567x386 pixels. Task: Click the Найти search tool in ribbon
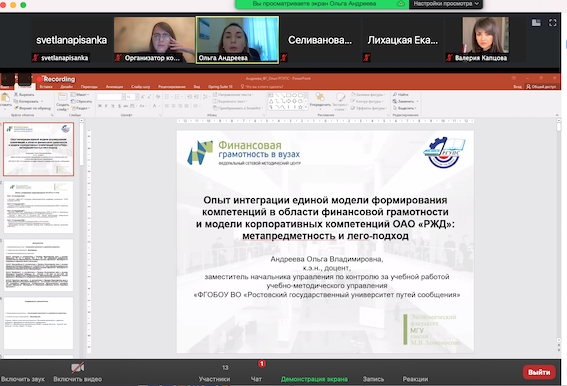(x=401, y=94)
